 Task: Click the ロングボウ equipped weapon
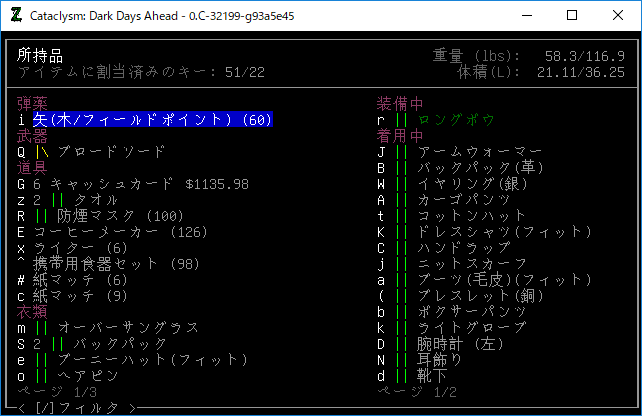point(456,120)
